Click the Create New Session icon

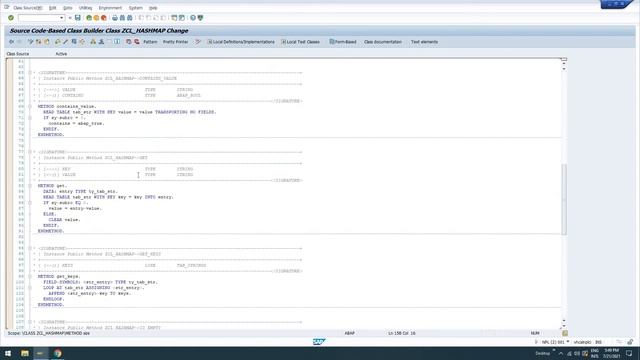[174, 18]
